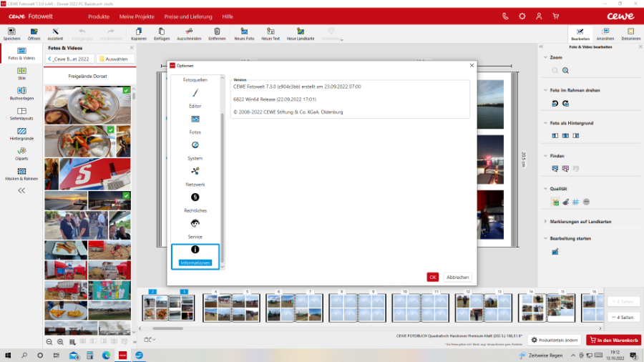644x362 pixels.
Task: Switch to the Dekorieren tab
Action: [630, 34]
